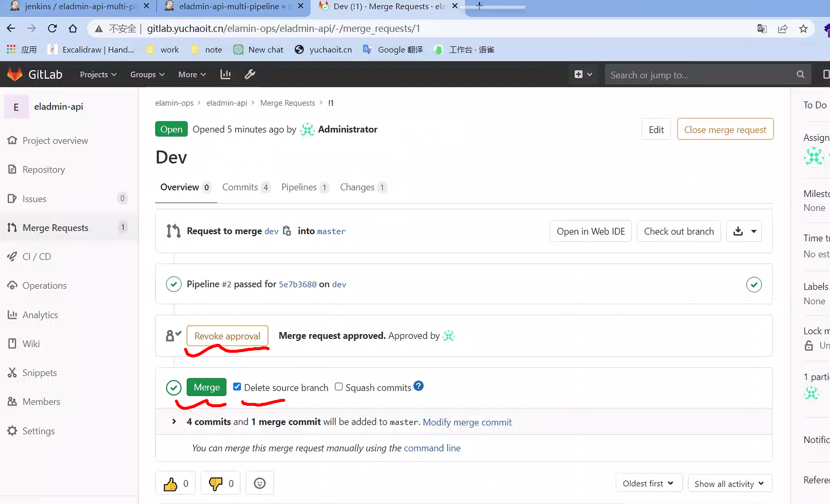Image resolution: width=830 pixels, height=504 pixels.
Task: Uncheck Delete source branch checkbox
Action: point(237,386)
